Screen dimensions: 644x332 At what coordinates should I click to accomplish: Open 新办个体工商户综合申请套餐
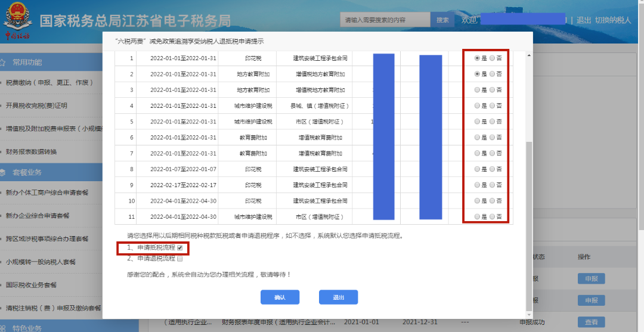[47, 193]
